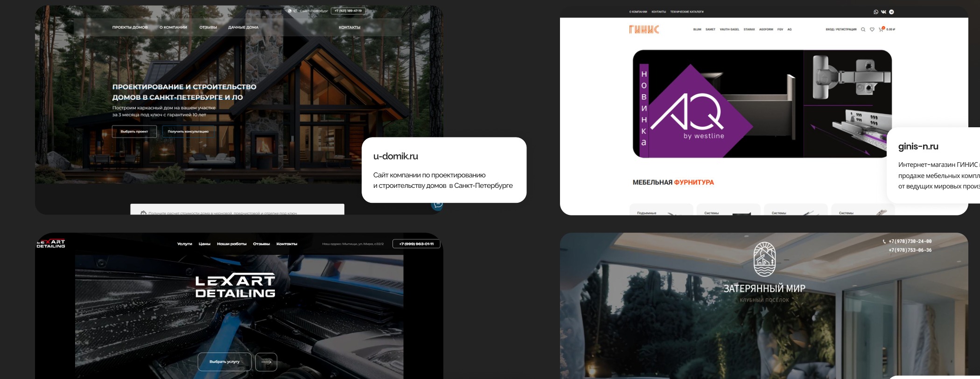Click the AQ by westline banner
The image size is (980, 379).
click(762, 104)
